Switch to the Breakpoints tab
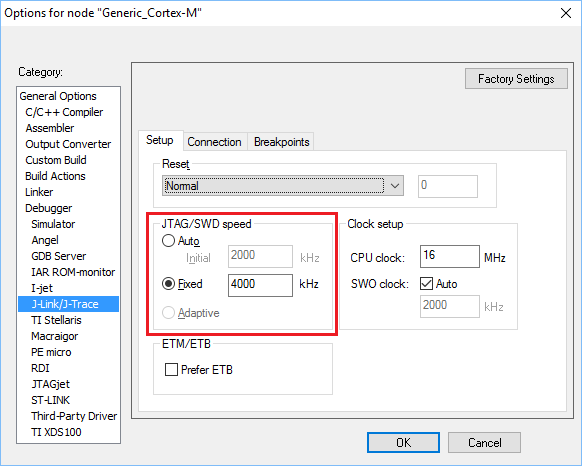Viewport: 582px width, 466px height. (x=281, y=142)
